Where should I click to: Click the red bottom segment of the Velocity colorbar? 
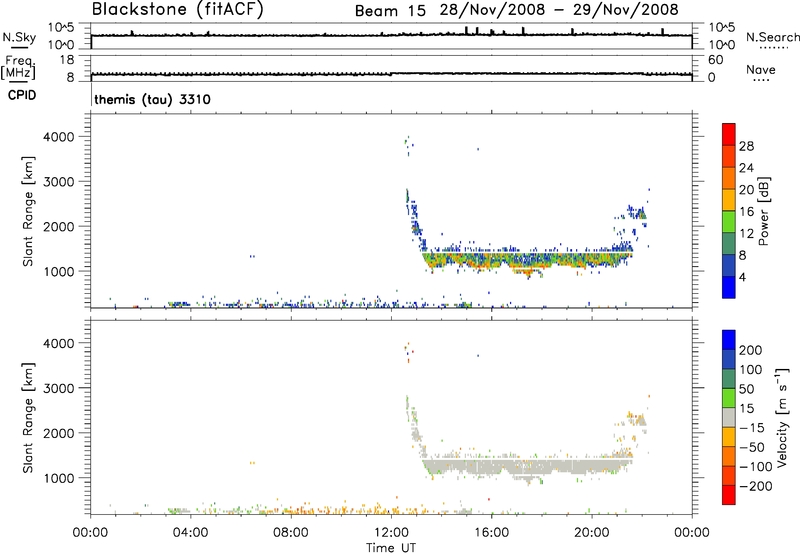[729, 495]
